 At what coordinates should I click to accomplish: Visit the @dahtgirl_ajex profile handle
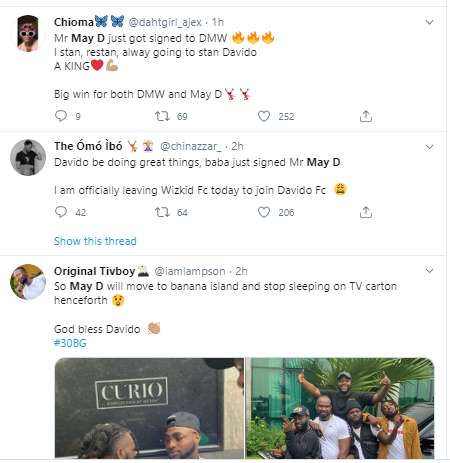click(165, 22)
